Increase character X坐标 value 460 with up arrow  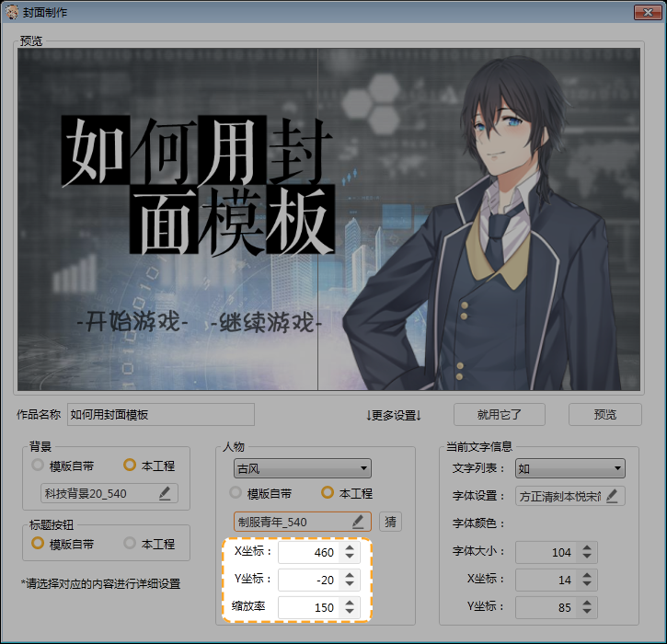coord(349,548)
